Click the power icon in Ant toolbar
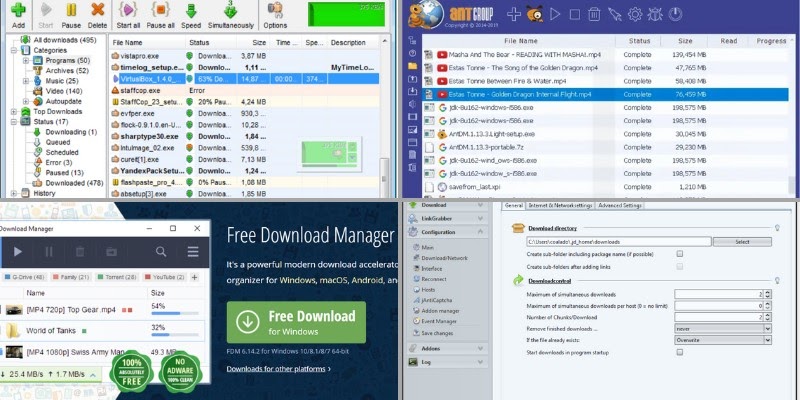Image resolution: width=800 pixels, height=400 pixels. point(675,14)
